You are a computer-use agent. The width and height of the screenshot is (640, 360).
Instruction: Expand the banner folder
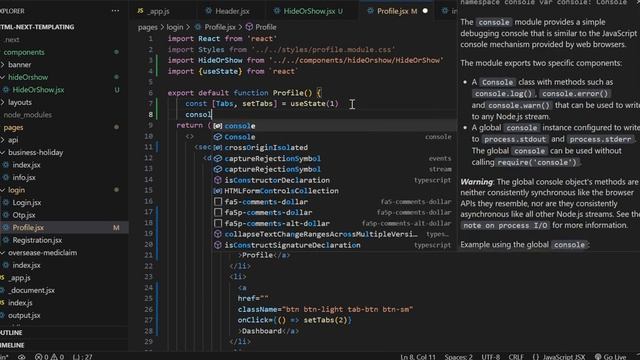click(x=19, y=65)
